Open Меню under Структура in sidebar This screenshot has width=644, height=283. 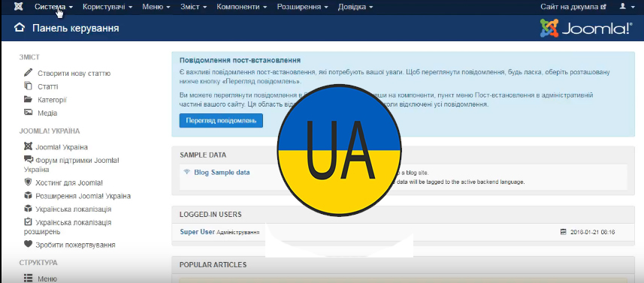[x=47, y=279]
